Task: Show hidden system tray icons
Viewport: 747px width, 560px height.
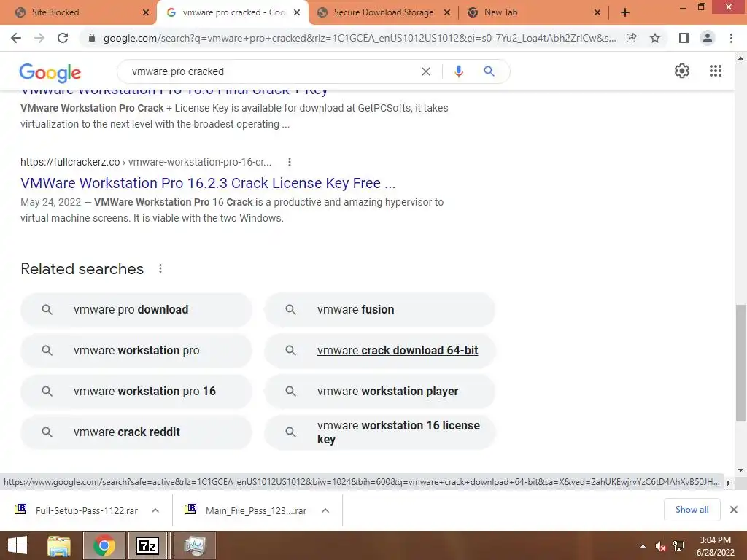Action: click(643, 546)
